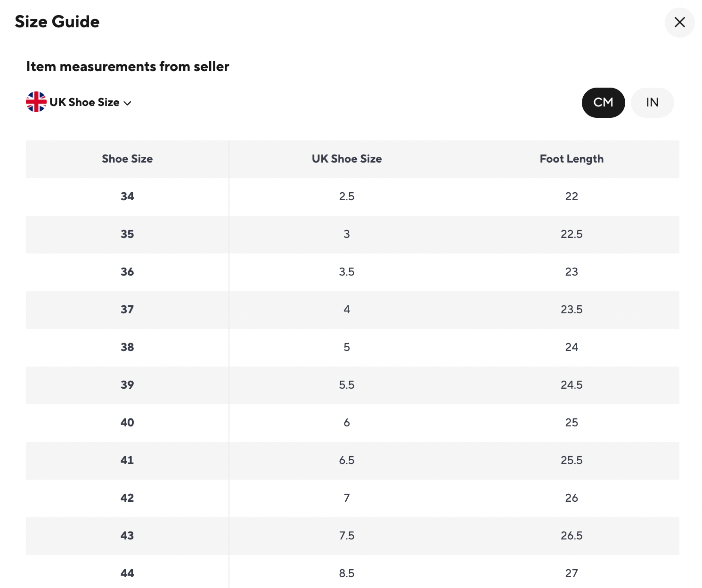This screenshot has width=702, height=588.
Task: Select shoe size 36 row
Action: [x=127, y=272]
